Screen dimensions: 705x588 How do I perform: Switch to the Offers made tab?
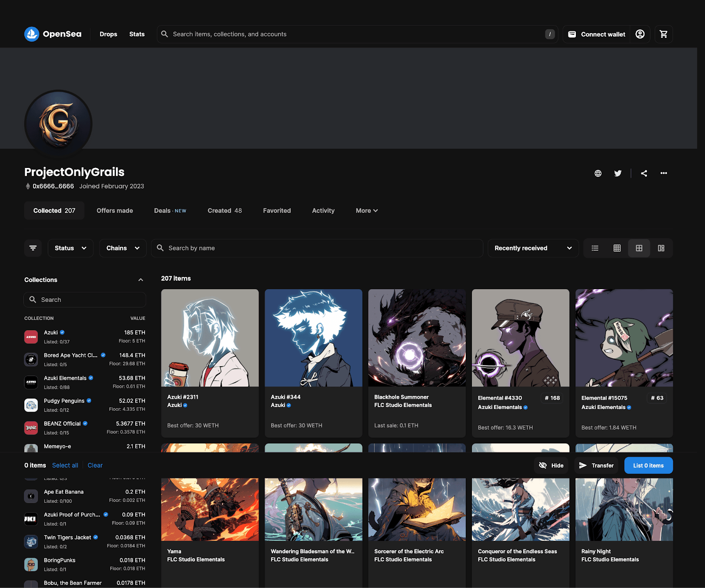point(115,211)
